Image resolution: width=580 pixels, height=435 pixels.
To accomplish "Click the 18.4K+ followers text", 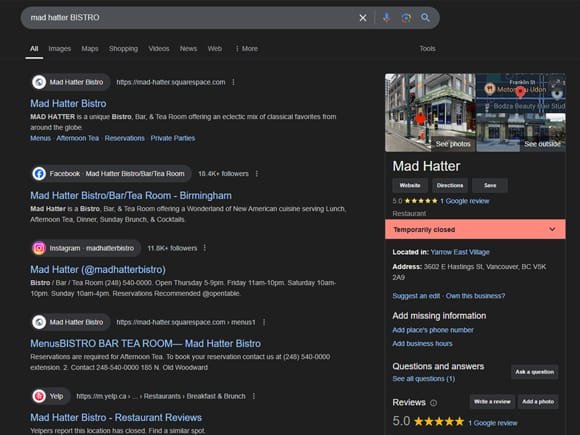I will pos(223,174).
